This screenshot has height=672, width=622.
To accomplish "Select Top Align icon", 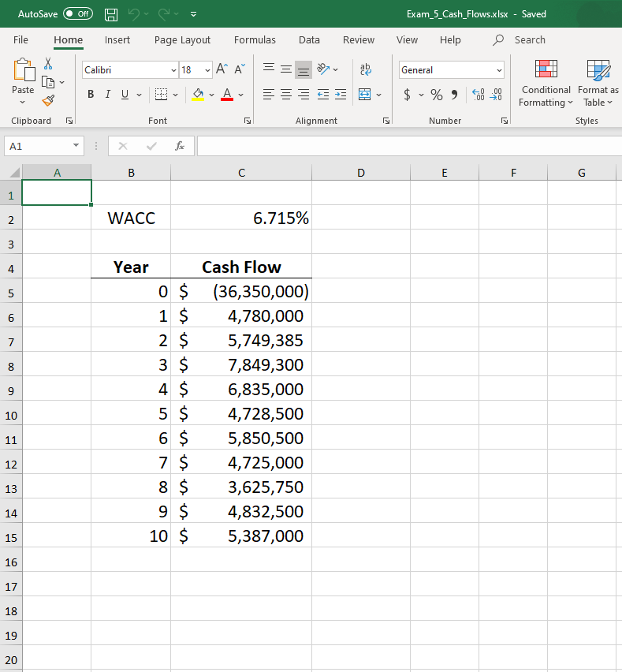I will (x=269, y=69).
